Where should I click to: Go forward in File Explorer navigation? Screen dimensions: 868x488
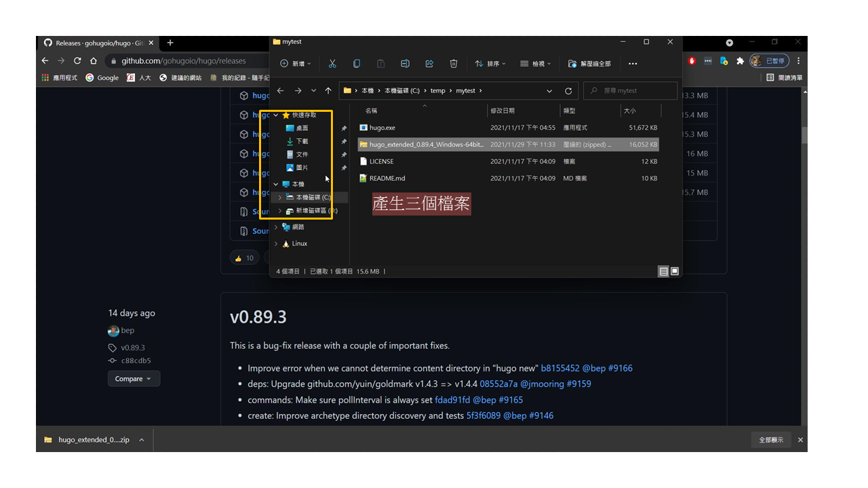pyautogui.click(x=298, y=91)
